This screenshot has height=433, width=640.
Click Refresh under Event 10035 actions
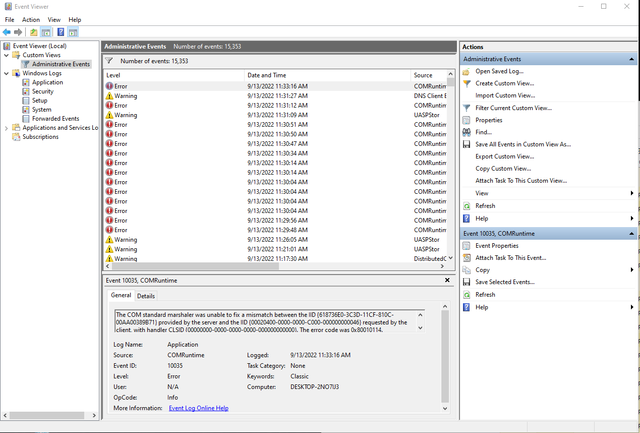485,295
